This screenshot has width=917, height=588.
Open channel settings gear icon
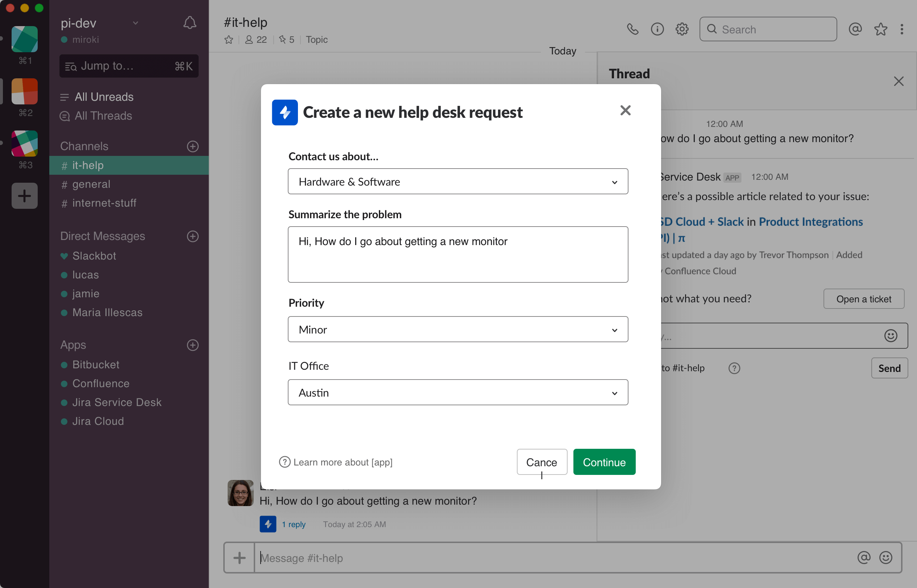682,29
